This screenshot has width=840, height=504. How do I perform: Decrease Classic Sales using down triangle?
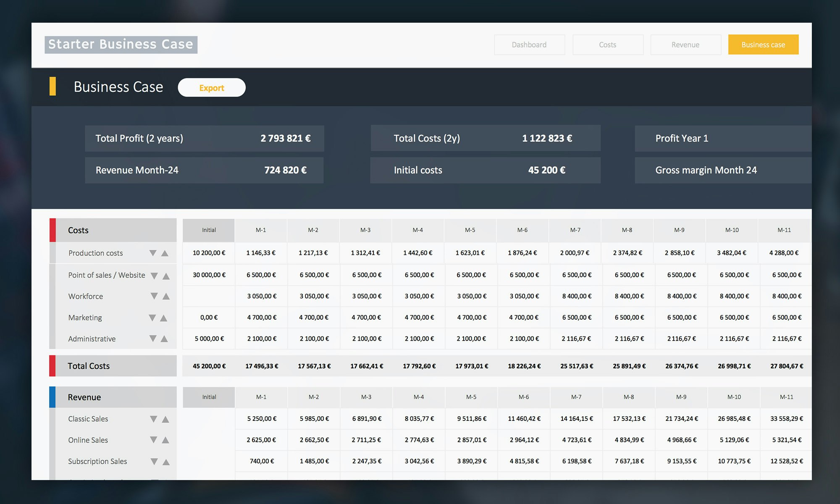pos(153,419)
